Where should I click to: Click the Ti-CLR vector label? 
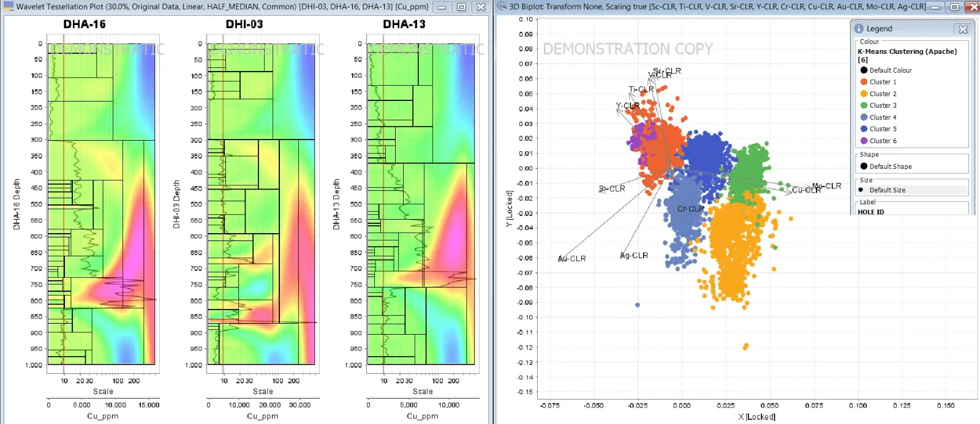(641, 89)
